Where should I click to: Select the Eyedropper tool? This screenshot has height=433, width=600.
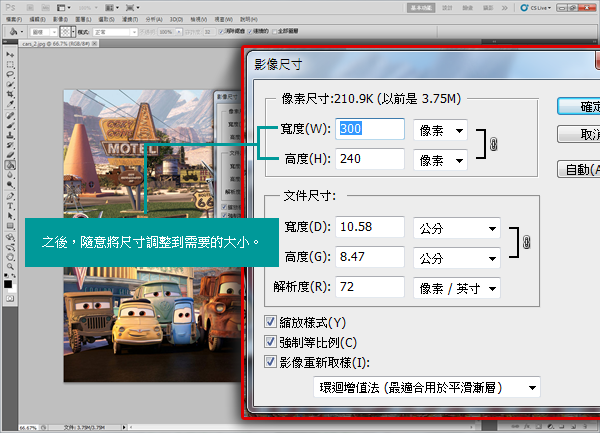pos(10,104)
